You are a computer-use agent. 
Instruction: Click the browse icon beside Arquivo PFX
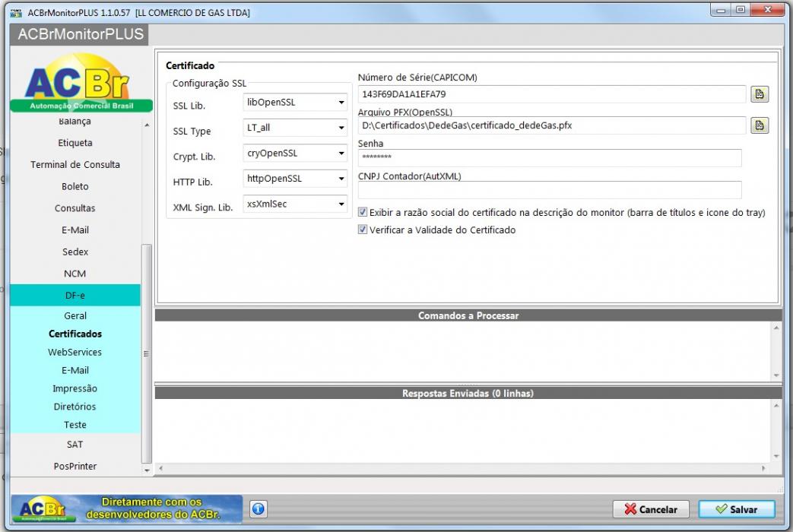759,125
